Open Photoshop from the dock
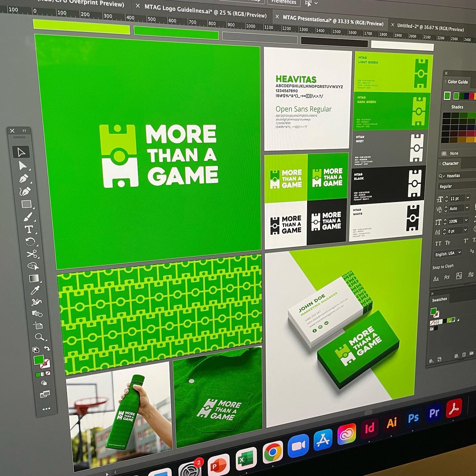Viewport: 476px width, 476px height. click(413, 418)
